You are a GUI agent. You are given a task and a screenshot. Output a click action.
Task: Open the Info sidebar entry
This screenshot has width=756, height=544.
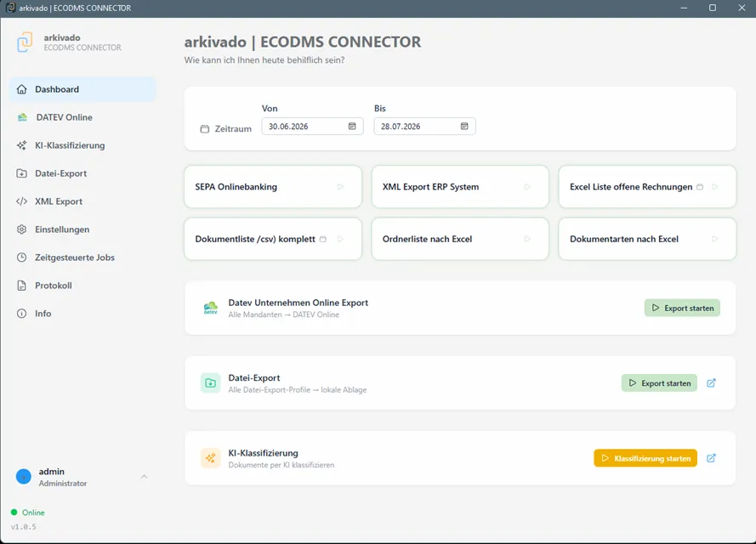pos(82,313)
